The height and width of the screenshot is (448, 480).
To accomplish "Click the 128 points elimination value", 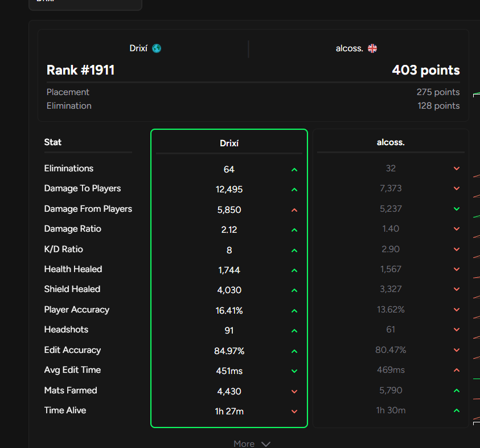I will (438, 106).
